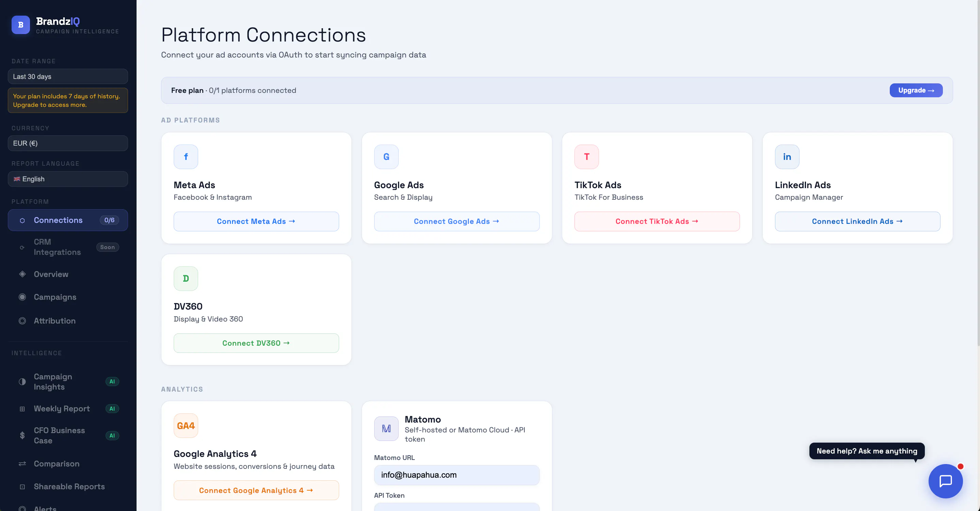The image size is (980, 511).
Task: Click the Overview diamond icon
Action: 22,274
